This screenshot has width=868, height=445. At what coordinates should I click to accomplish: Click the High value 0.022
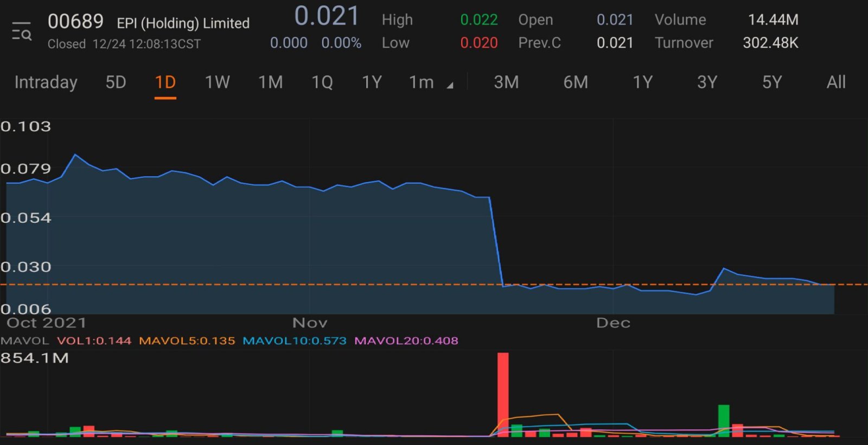(x=479, y=20)
